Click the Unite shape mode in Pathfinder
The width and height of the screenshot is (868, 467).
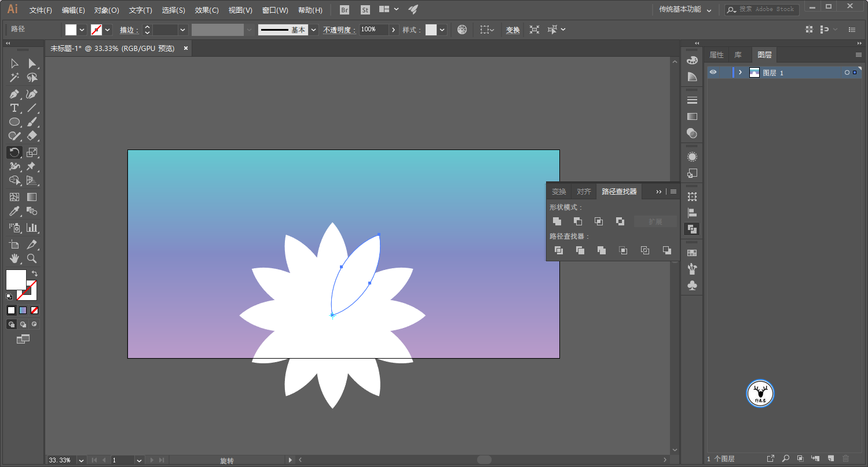tap(557, 221)
